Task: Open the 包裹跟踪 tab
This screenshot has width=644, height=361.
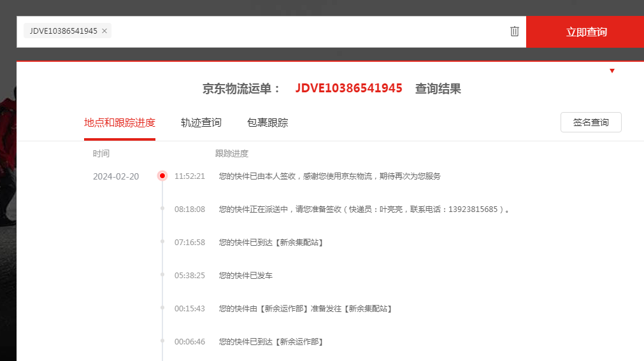Action: click(268, 123)
